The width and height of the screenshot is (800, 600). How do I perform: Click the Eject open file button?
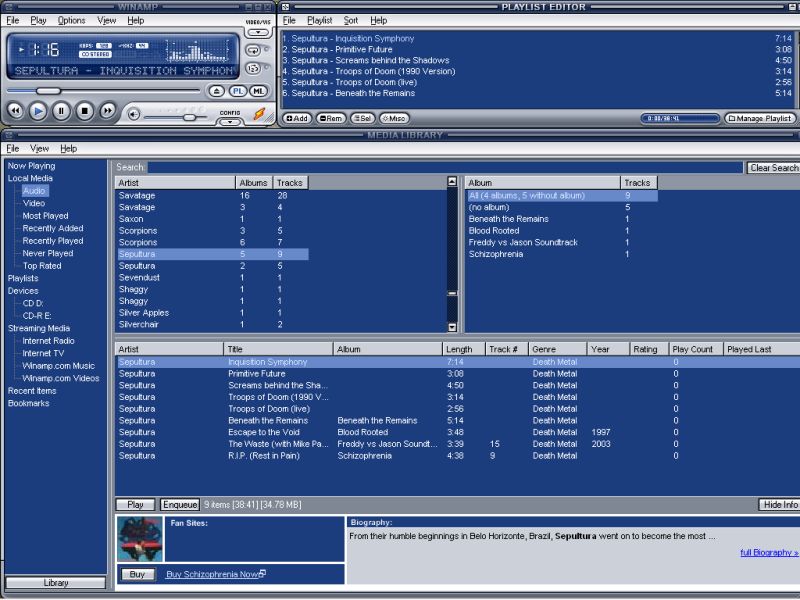click(x=216, y=91)
